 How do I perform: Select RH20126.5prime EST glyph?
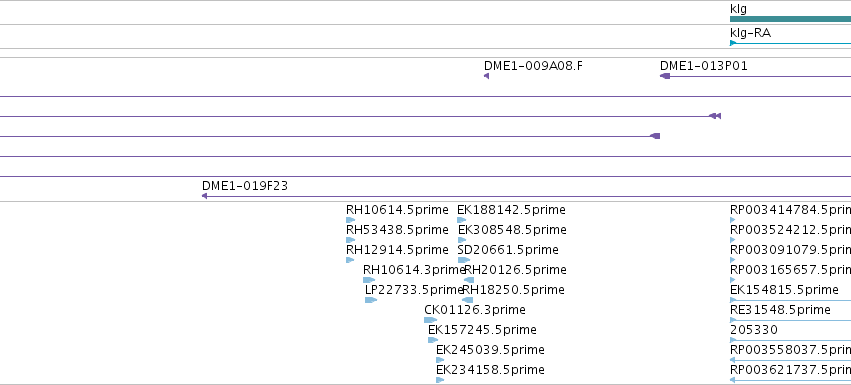coord(469,280)
